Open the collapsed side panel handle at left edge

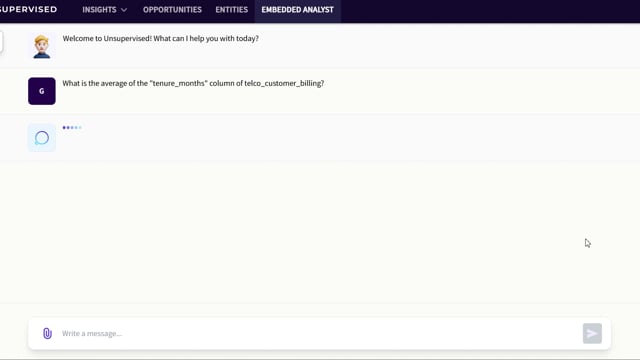(x=1, y=42)
